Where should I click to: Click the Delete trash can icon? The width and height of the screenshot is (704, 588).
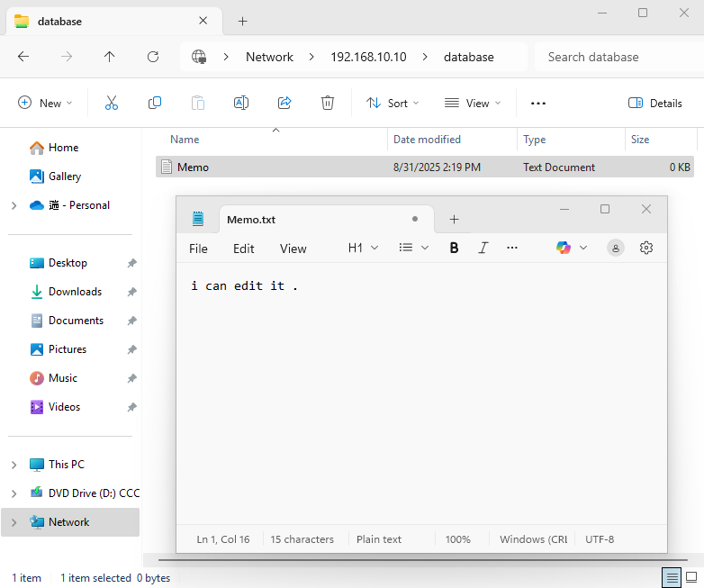[328, 104]
